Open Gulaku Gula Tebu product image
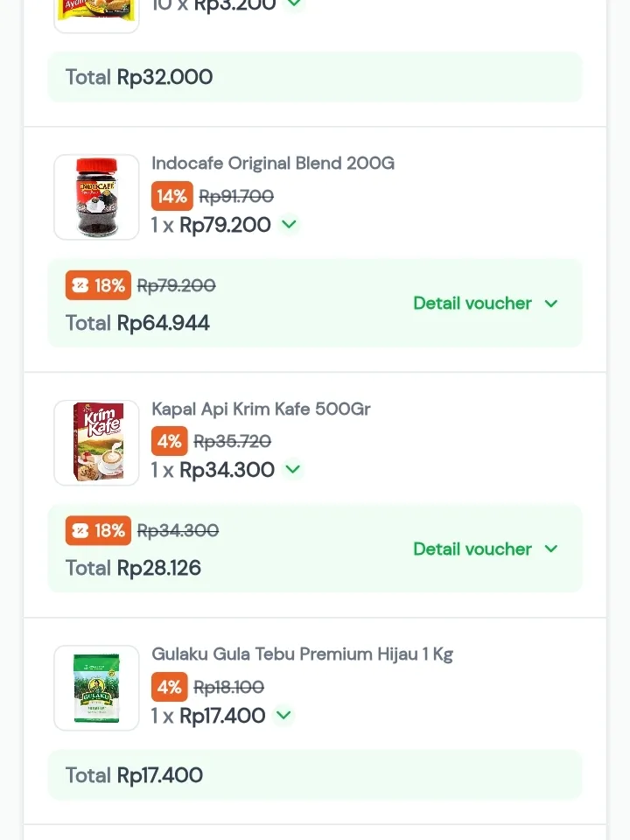This screenshot has height=840, width=630. 96,688
